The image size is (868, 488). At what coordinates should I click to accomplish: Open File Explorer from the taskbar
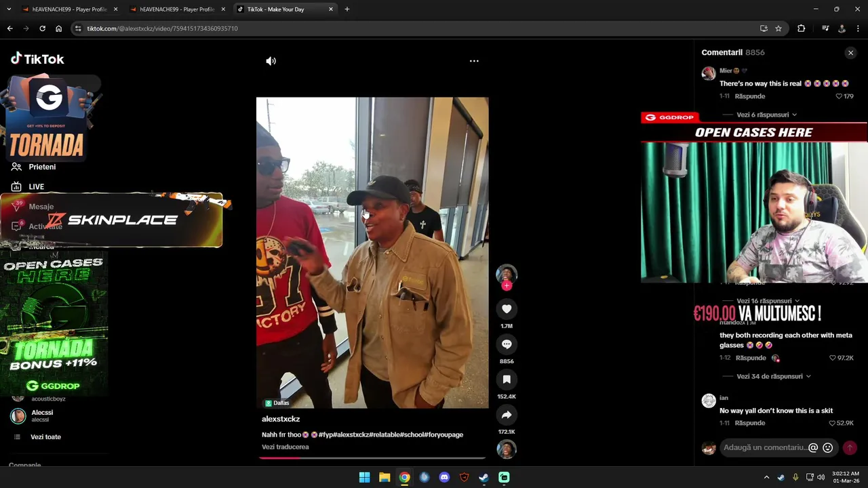click(x=384, y=477)
